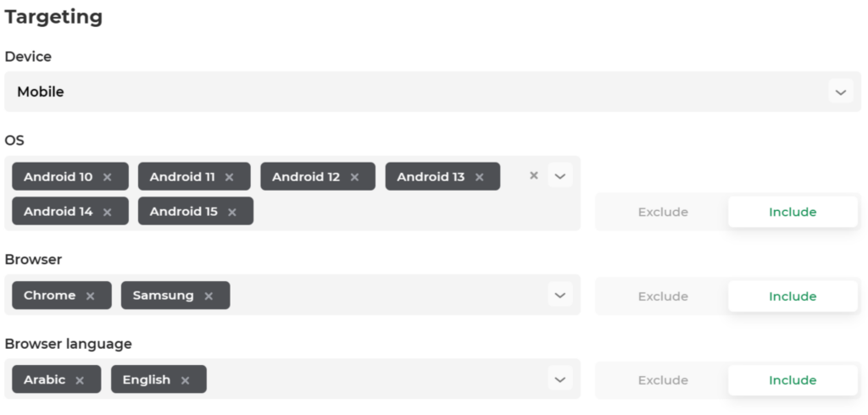Image resolution: width=868 pixels, height=415 pixels.
Task: Set Browser language targeting to Exclude
Action: (x=663, y=380)
